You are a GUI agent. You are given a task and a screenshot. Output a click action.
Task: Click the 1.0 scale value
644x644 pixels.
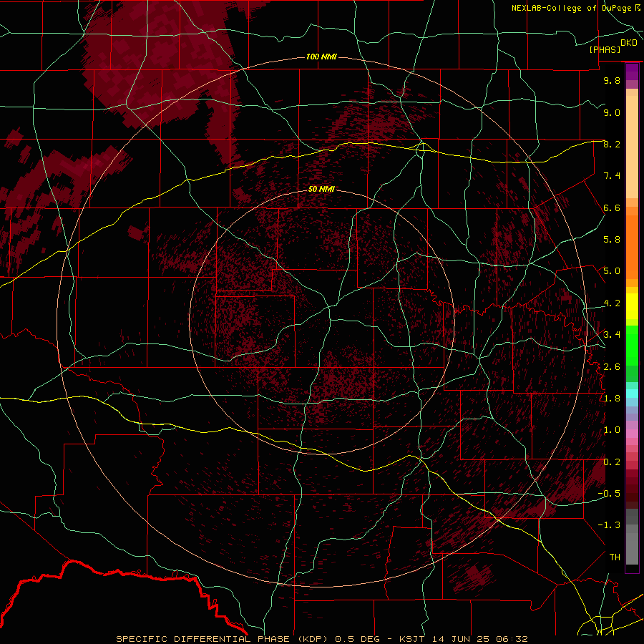pos(612,430)
